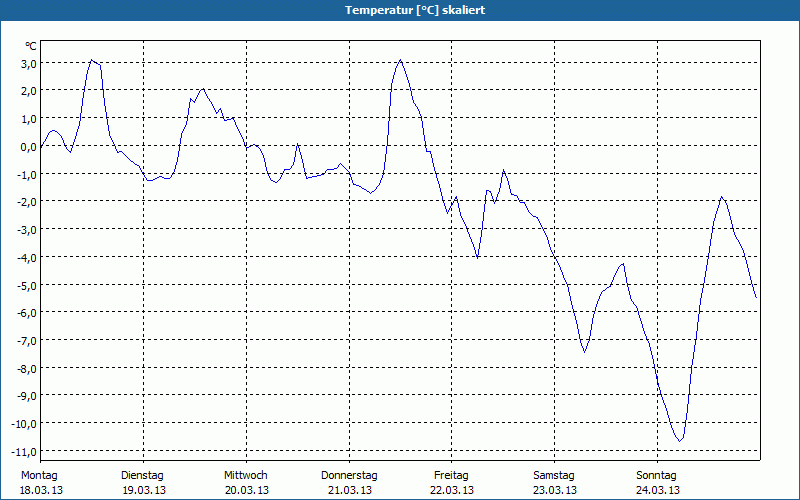Select the -6,0 axis label
Screen dimensions: 800x500
click(x=27, y=313)
